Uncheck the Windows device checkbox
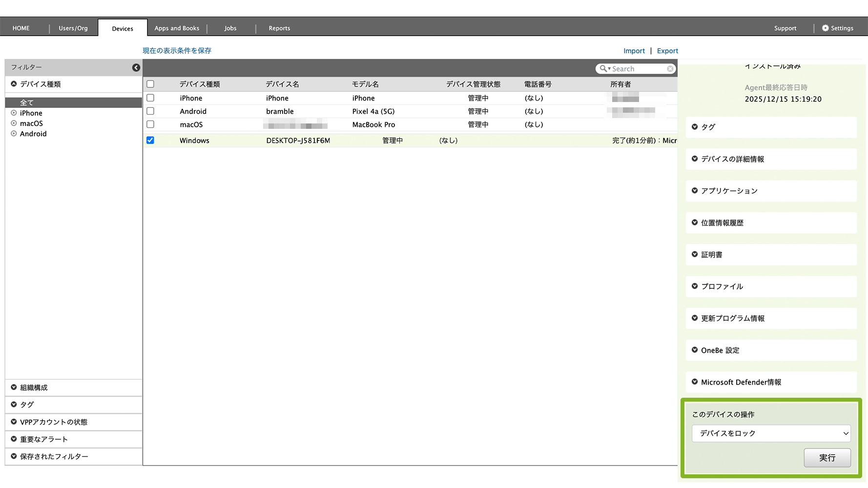The width and height of the screenshot is (868, 488). tap(150, 141)
